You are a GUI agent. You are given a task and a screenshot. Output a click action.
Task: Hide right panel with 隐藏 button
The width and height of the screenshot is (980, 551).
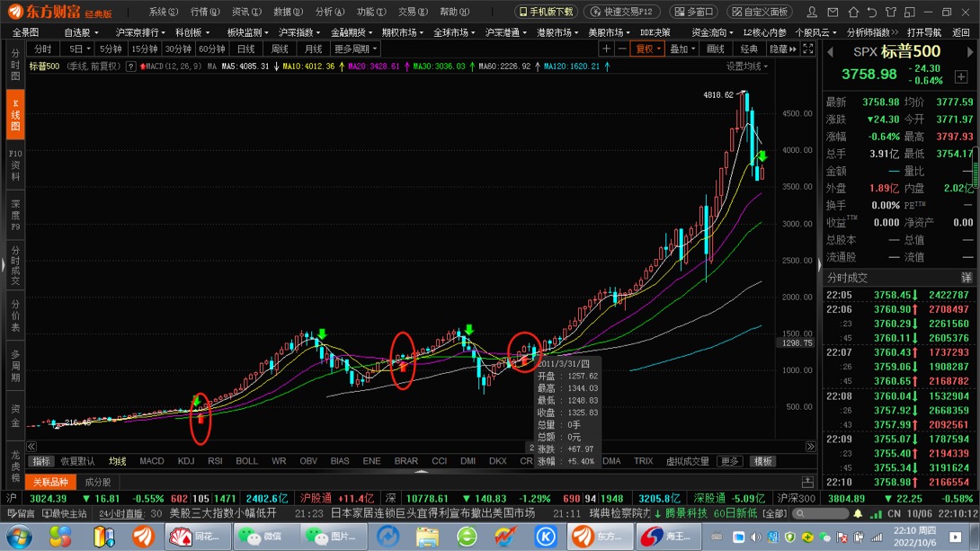click(782, 49)
